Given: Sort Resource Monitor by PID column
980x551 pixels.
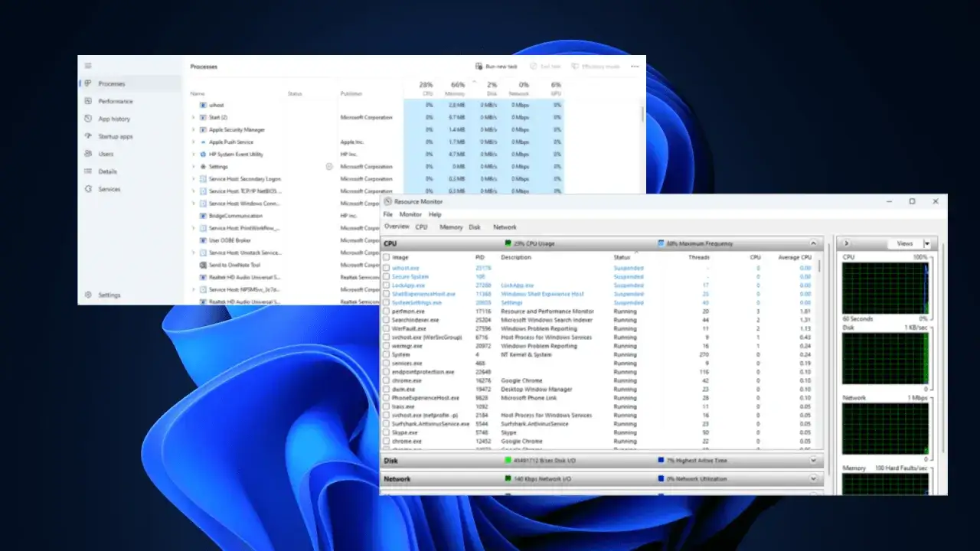Looking at the screenshot, I should tap(480, 257).
